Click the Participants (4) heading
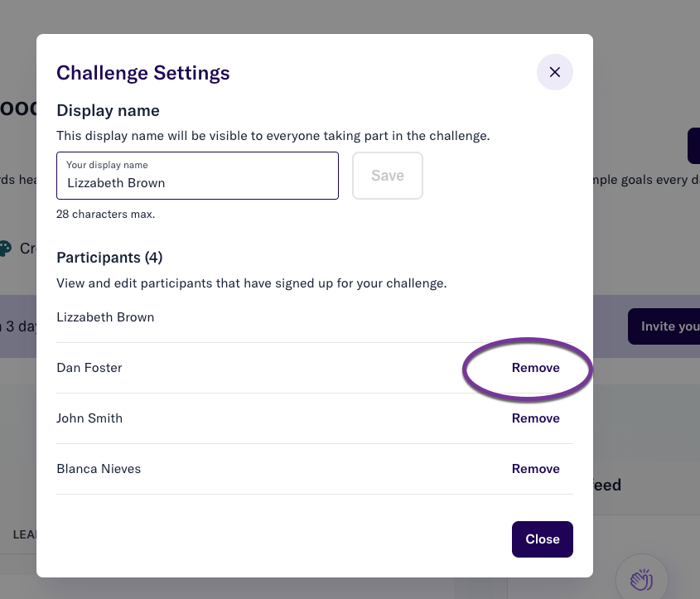This screenshot has width=700, height=599. pyautogui.click(x=109, y=258)
